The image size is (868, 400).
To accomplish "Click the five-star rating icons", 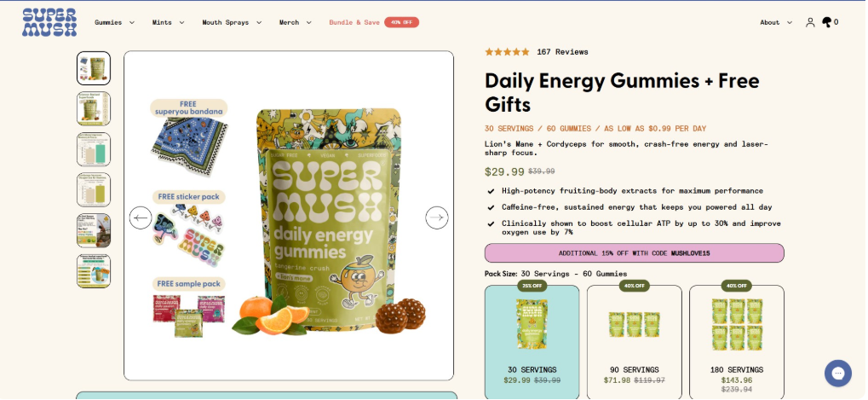I will 507,52.
